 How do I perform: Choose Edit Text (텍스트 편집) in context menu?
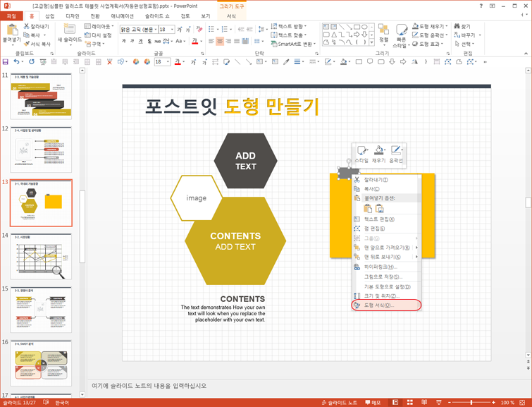coord(386,219)
